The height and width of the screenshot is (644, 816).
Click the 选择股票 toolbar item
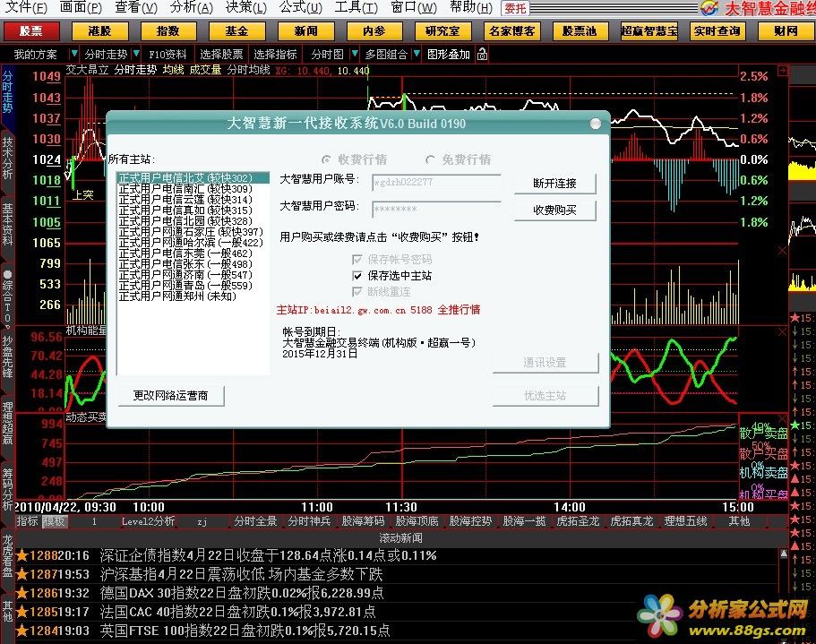[221, 54]
